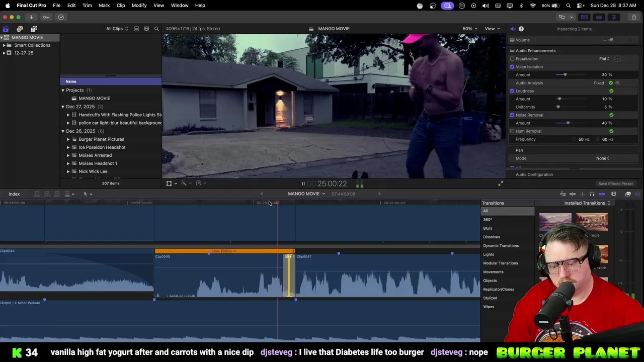Toggle the Browser show/hide button
Screen dimensions: 644x362
point(584,17)
